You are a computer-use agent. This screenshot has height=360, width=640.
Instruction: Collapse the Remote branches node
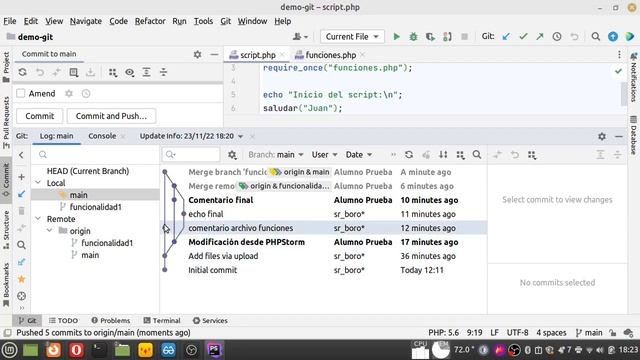(38, 219)
